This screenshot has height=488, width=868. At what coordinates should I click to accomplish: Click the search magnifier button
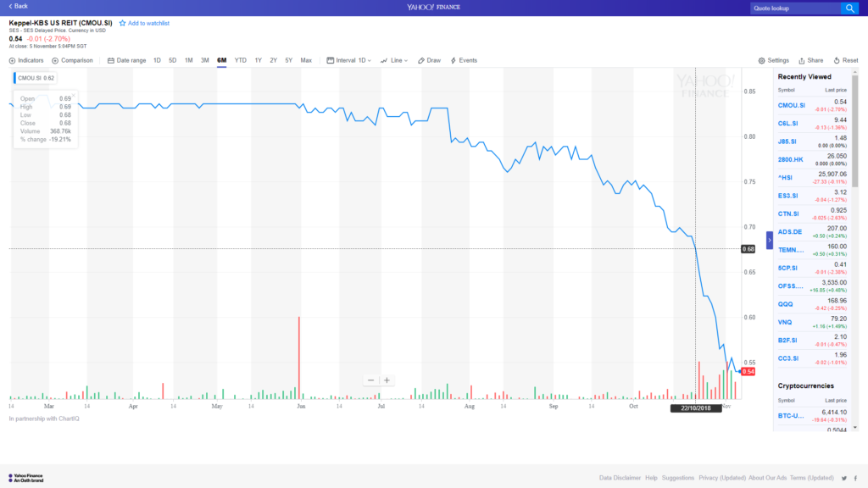pos(849,8)
